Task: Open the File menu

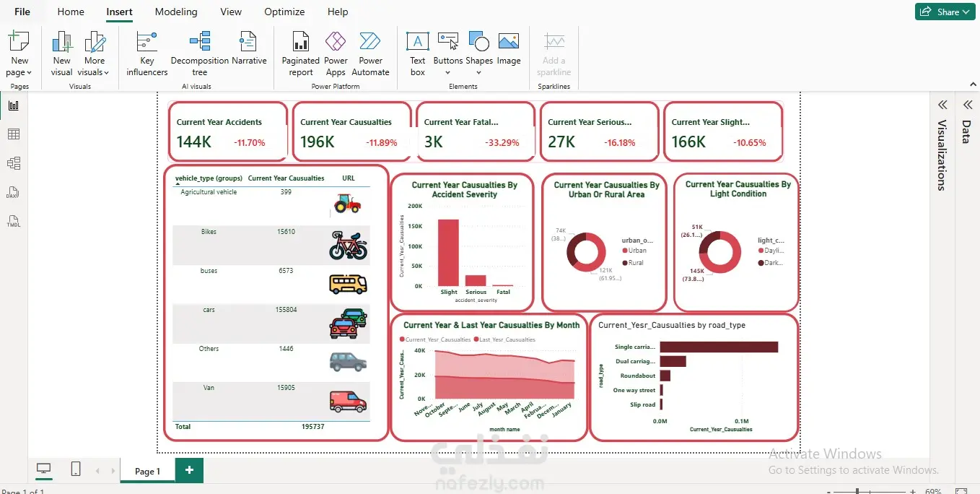Action: click(x=22, y=12)
